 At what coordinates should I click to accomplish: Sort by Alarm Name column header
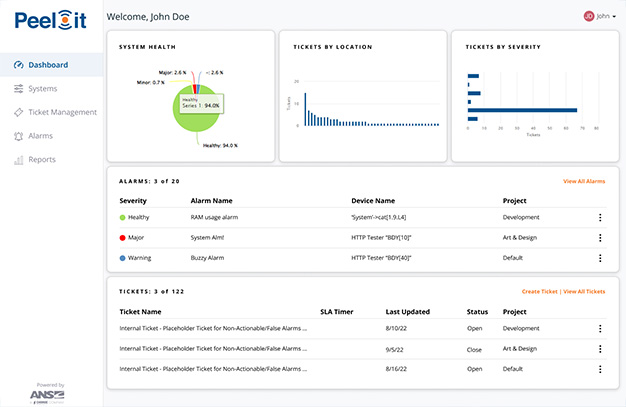(212, 201)
